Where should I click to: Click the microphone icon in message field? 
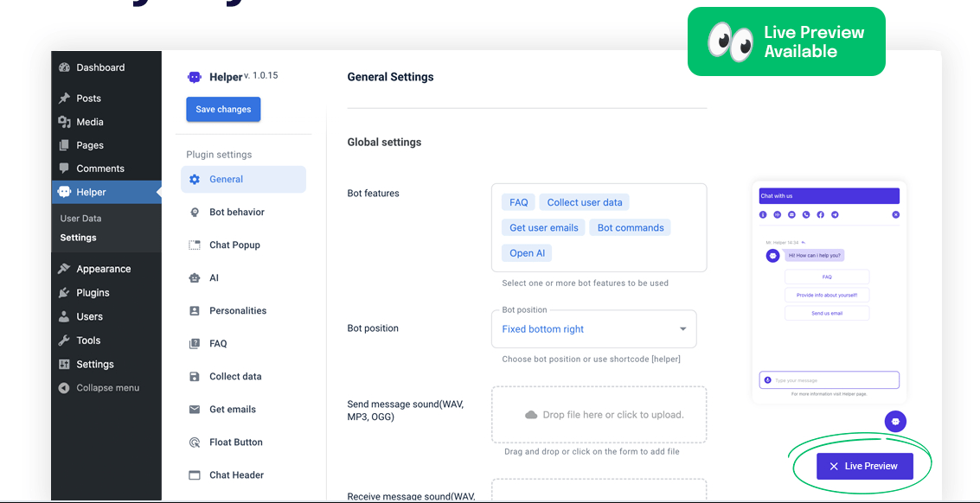pos(767,380)
